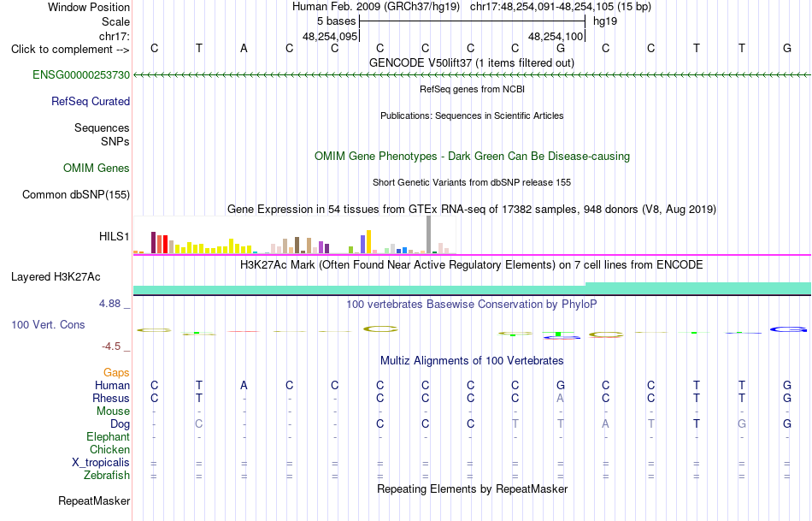
Task: Click the HILS1 gene expression label
Action: (114, 236)
